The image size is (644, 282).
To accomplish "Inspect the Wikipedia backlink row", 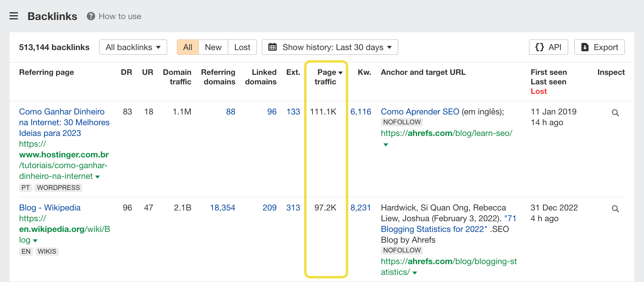I will point(615,209).
